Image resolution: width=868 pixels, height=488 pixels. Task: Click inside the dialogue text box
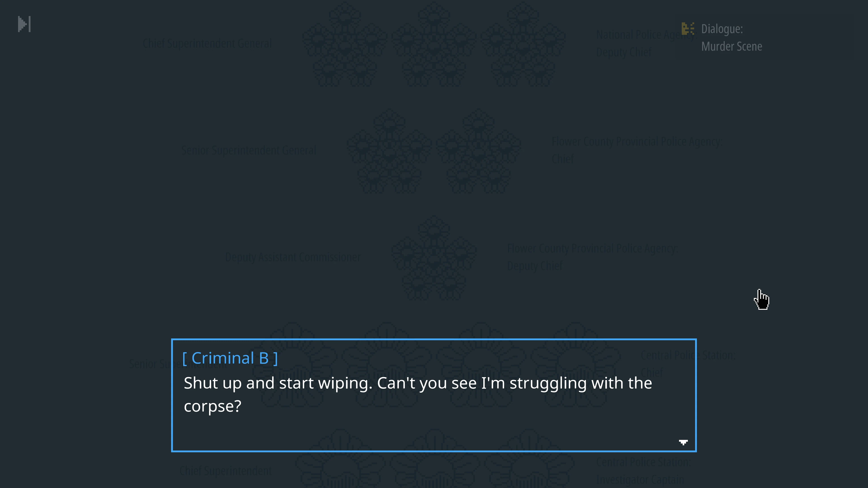point(434,395)
